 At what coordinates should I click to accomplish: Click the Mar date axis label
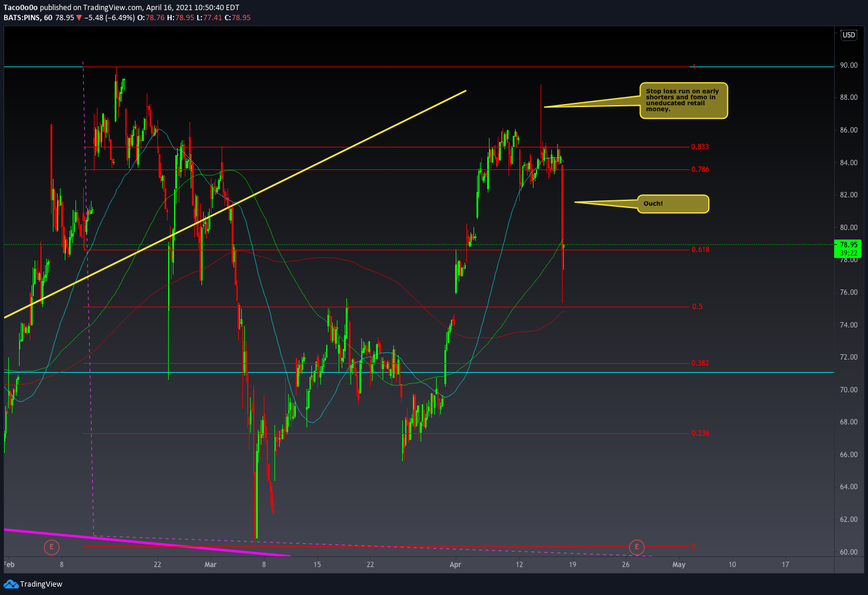210,565
